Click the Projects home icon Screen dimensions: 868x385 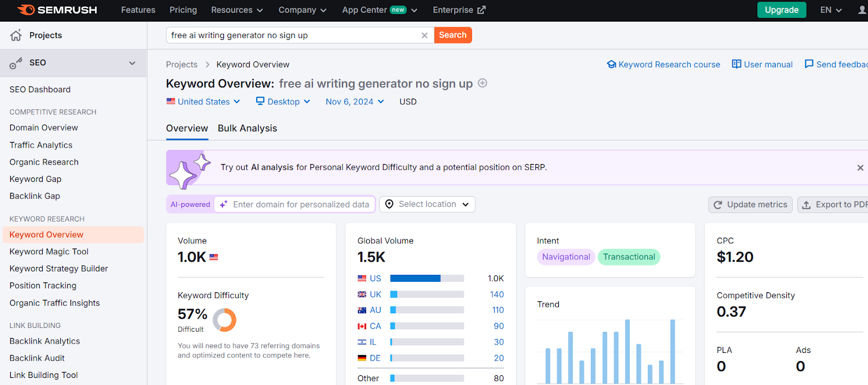point(16,35)
